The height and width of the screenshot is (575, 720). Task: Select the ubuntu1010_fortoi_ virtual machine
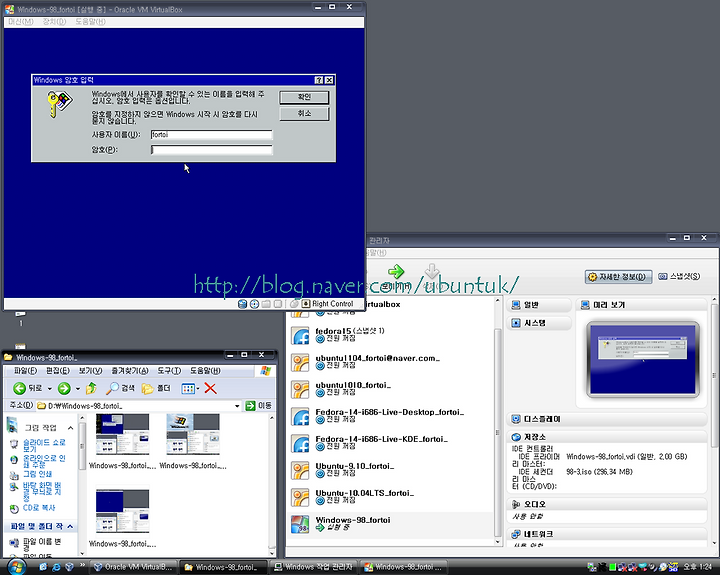[x=390, y=389]
